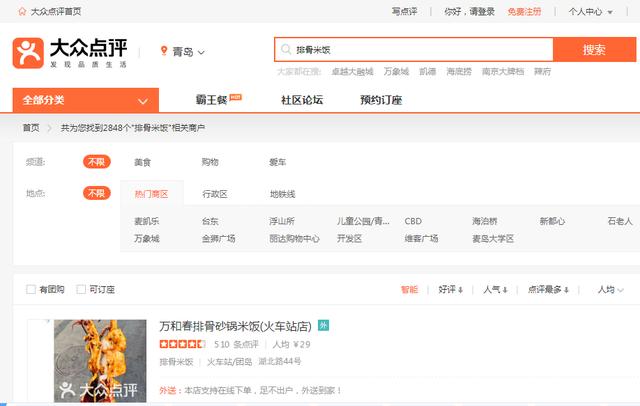This screenshot has height=406, width=640.
Task: Click the location pin icon before 青岛
Action: coord(164,52)
